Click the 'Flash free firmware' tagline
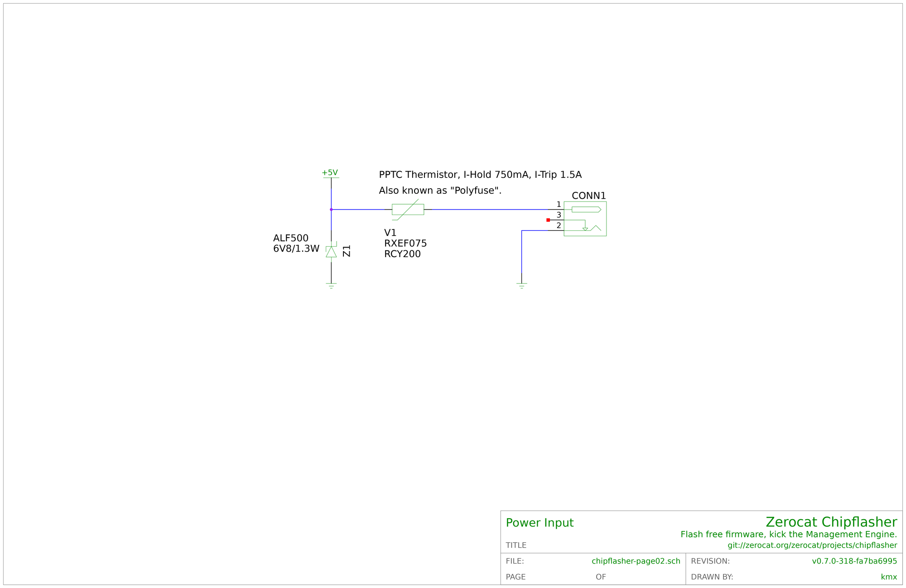This screenshot has height=588, width=906. [x=789, y=535]
